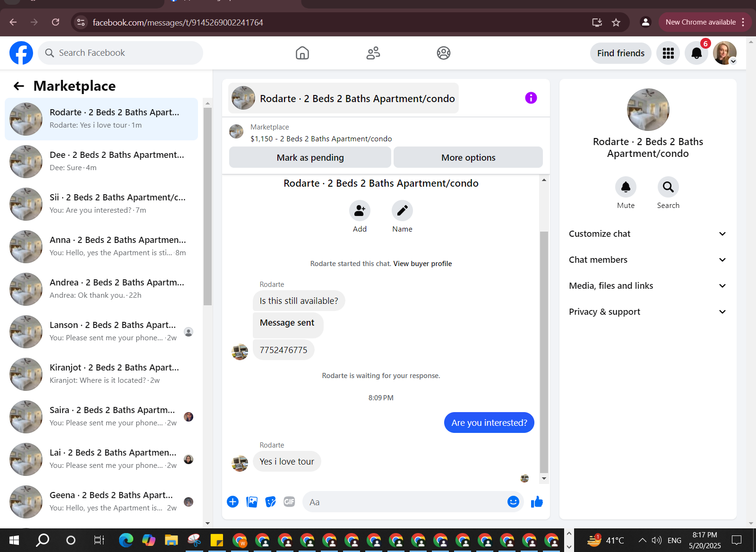Open Dee conversation in the list
Screen dimensions: 756x552
[x=102, y=162]
